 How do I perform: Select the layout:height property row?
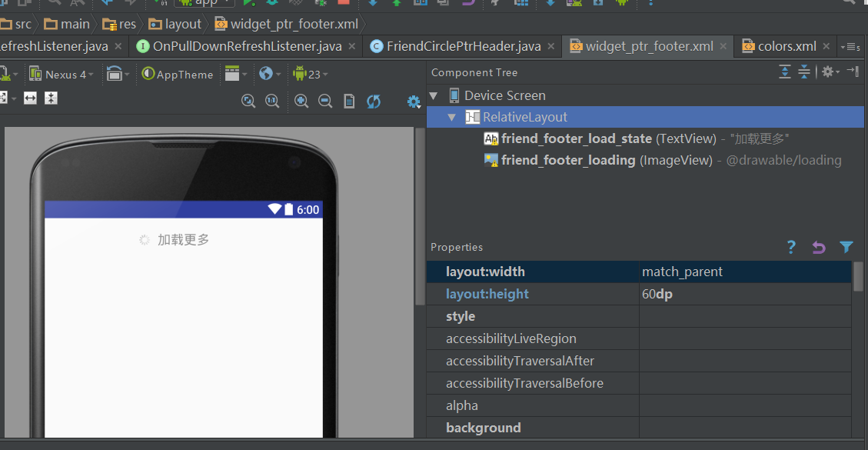[639, 294]
